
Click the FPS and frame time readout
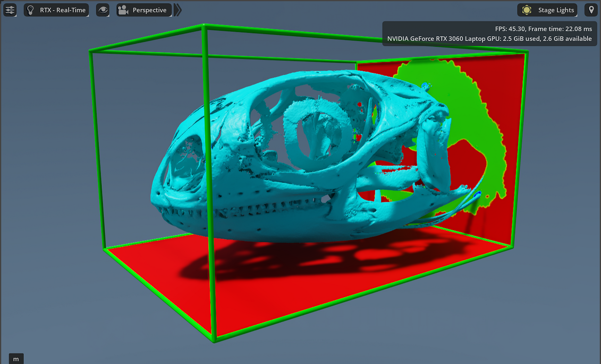(544, 29)
